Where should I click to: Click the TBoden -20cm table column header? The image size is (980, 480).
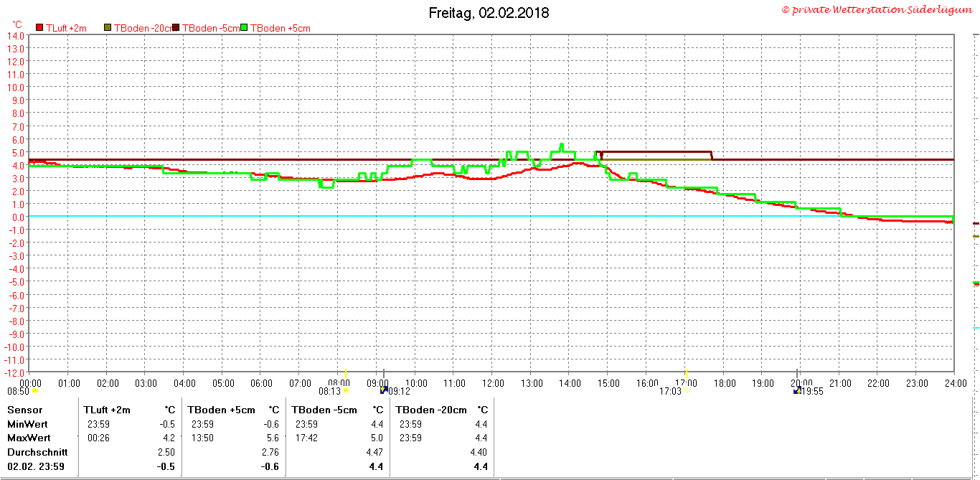431,410
